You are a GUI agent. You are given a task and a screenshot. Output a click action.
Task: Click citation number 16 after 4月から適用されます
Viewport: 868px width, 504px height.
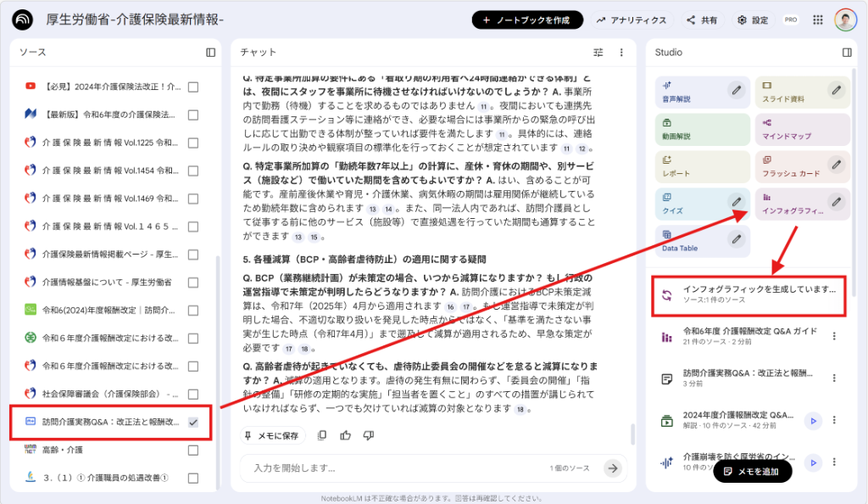451,307
